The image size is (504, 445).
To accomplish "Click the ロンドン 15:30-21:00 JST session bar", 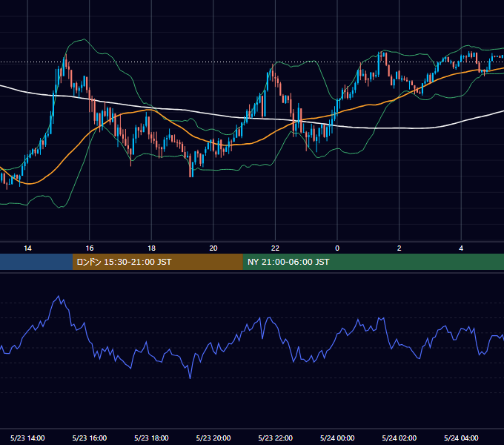I will (157, 262).
